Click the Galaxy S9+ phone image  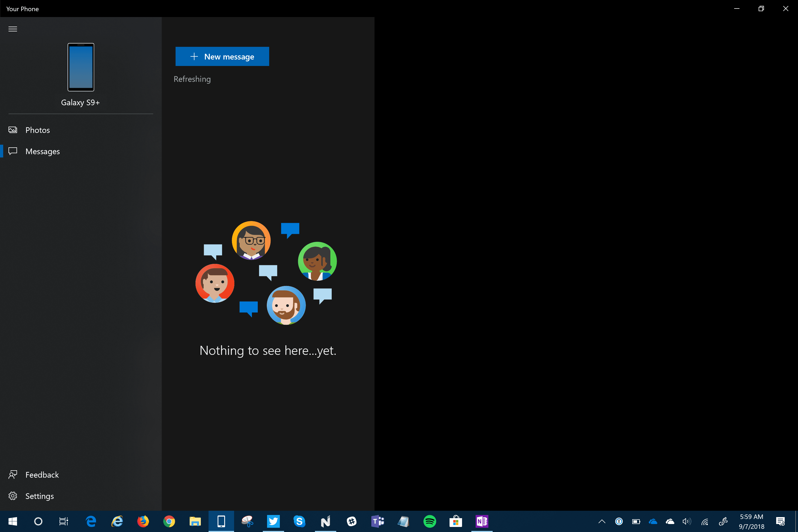coord(81,67)
